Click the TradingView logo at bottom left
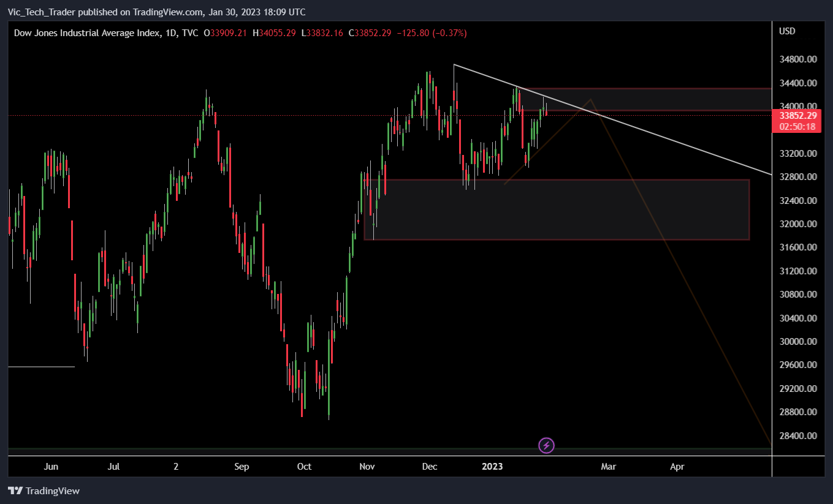833x504 pixels. coord(44,491)
